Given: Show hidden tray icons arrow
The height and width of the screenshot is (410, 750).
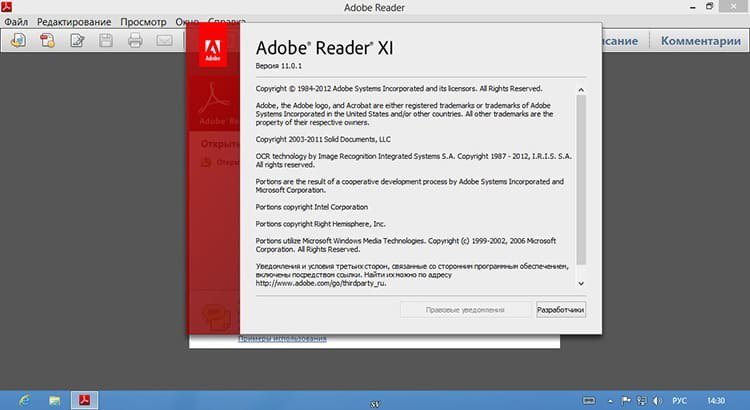Looking at the screenshot, I should tap(610, 401).
